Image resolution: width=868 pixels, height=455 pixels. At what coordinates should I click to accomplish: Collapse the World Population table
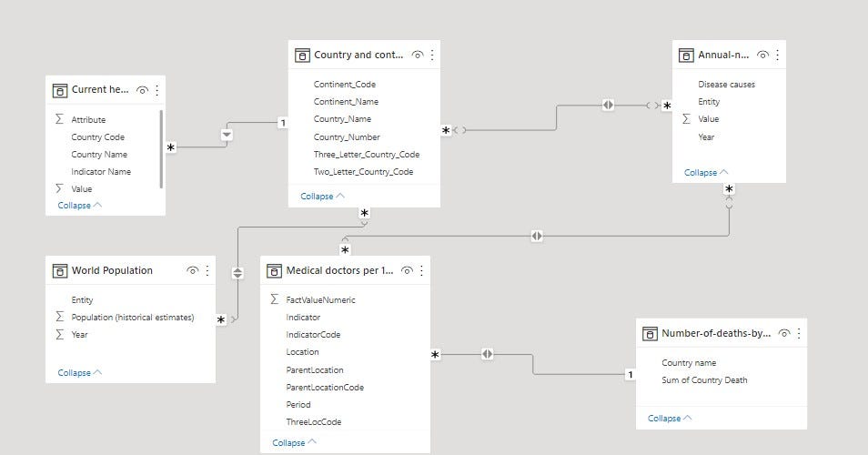[x=80, y=372]
